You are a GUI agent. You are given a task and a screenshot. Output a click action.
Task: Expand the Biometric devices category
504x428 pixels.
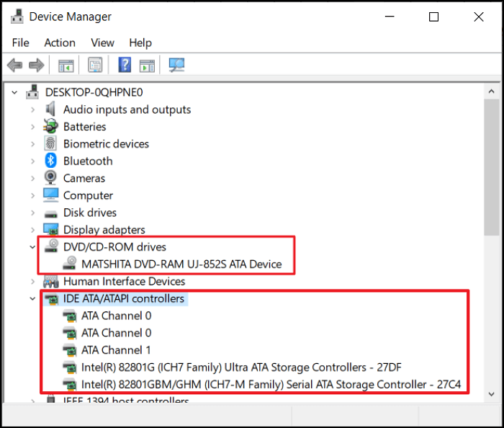click(x=33, y=144)
